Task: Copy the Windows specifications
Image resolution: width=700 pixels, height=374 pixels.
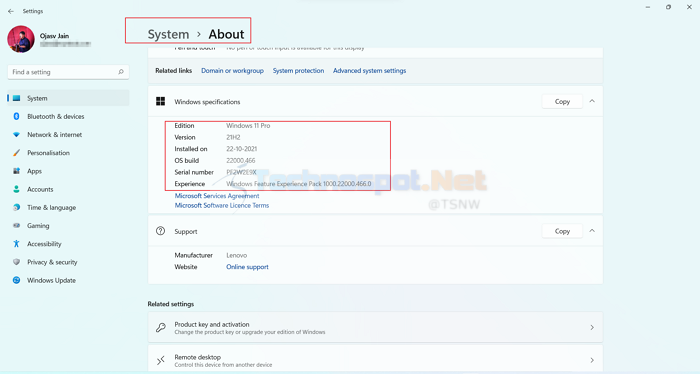Action: coord(562,102)
